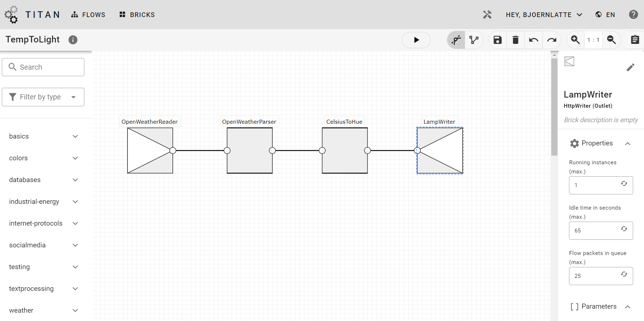This screenshot has width=644, height=321.
Task: Click the trash delete icon
Action: [515, 40]
